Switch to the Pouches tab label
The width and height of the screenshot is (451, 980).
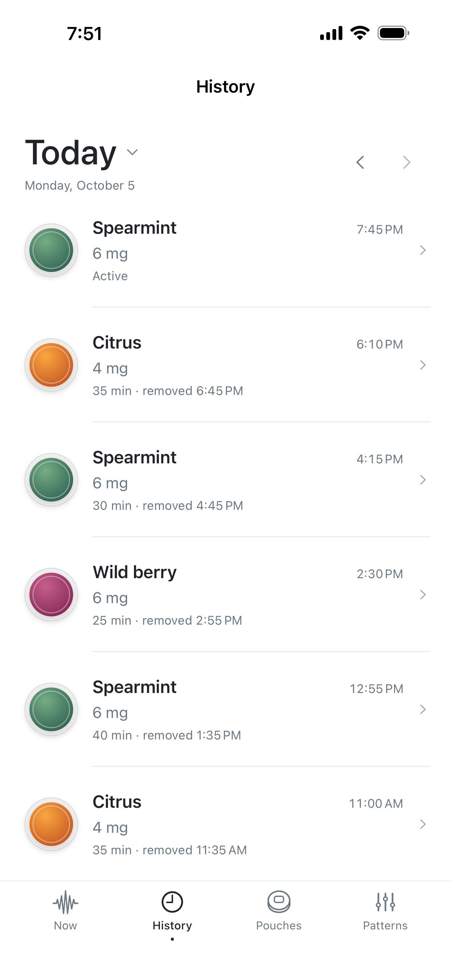point(279,926)
